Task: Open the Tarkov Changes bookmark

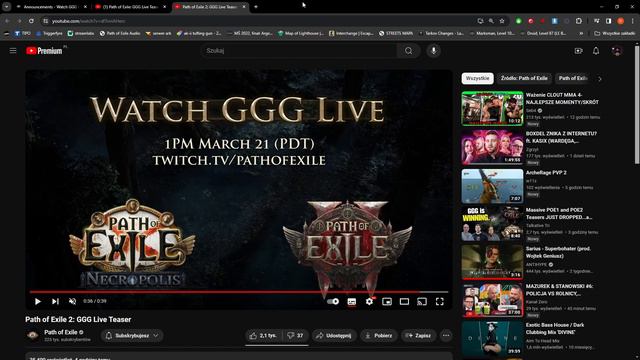Action: pyautogui.click(x=442, y=33)
